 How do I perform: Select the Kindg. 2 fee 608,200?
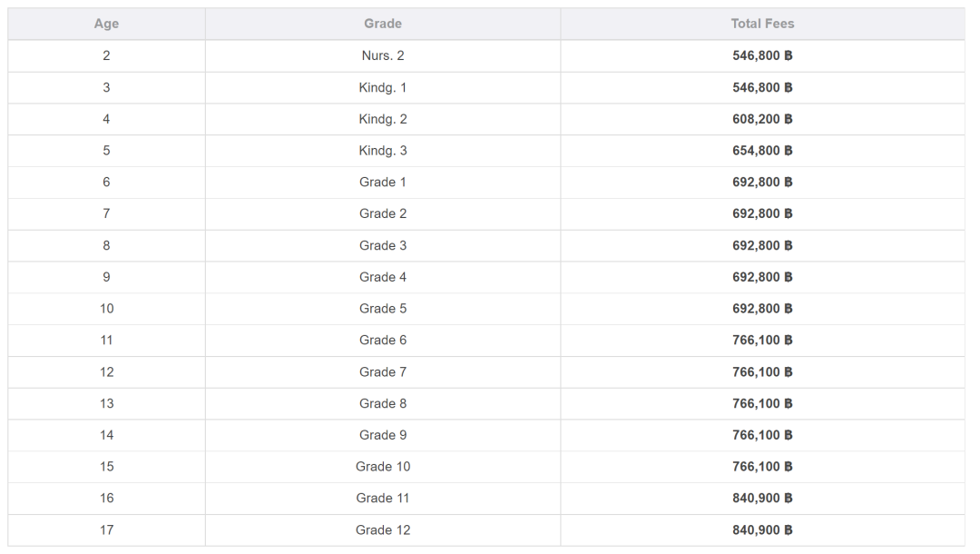(762, 119)
